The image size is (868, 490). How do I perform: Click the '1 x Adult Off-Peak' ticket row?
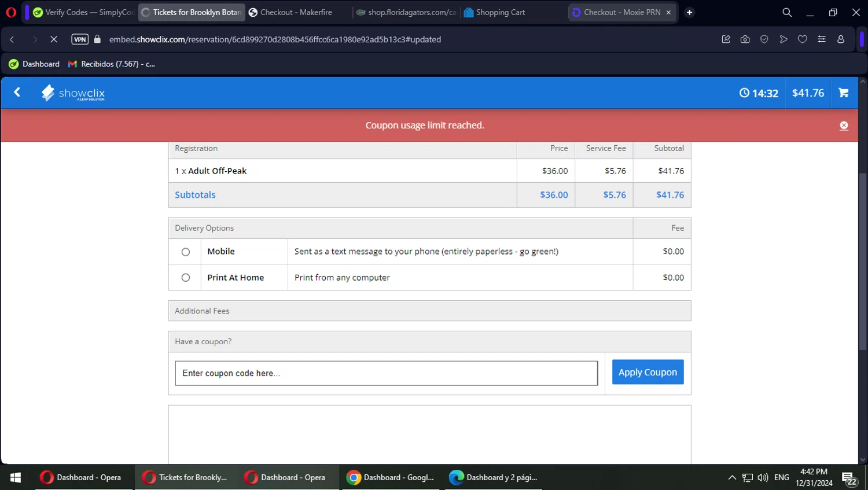(x=429, y=171)
